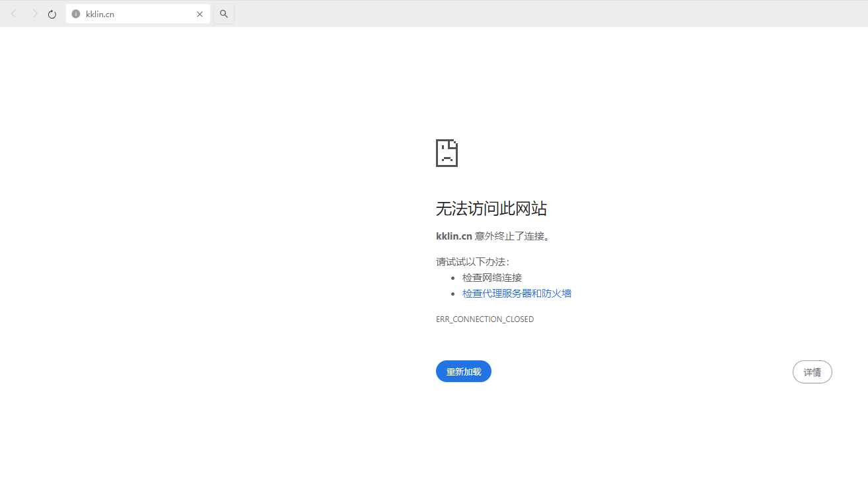This screenshot has width=868, height=493.
Task: Open the 检查代理服务器和防火墙 link
Action: click(x=517, y=294)
